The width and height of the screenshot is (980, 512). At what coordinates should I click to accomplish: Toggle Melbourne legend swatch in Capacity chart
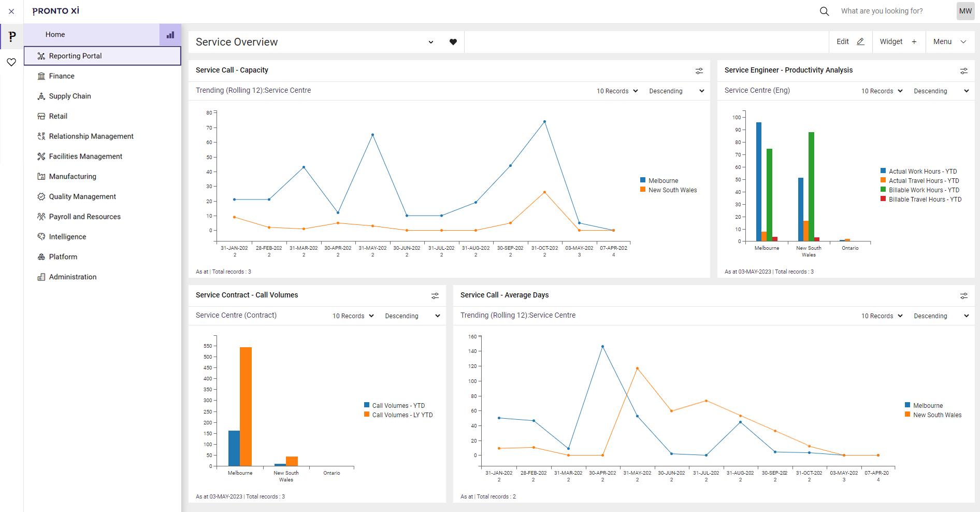pos(643,180)
